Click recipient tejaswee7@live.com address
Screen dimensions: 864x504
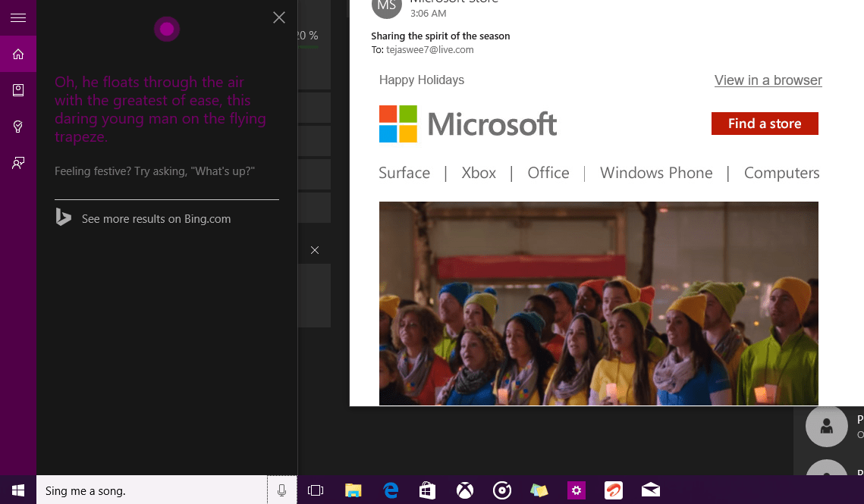pyautogui.click(x=430, y=49)
